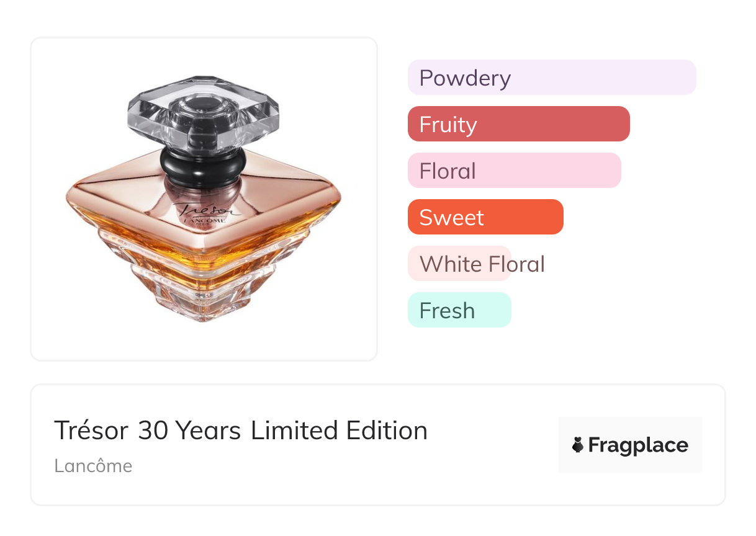Click the word Powdery label text
The height and width of the screenshot is (536, 756).
pos(465,78)
